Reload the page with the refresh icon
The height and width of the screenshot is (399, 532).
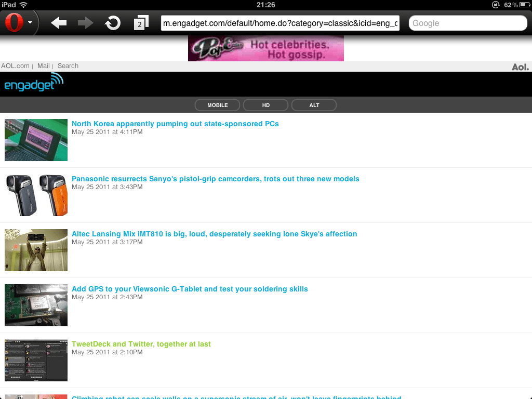coord(113,23)
